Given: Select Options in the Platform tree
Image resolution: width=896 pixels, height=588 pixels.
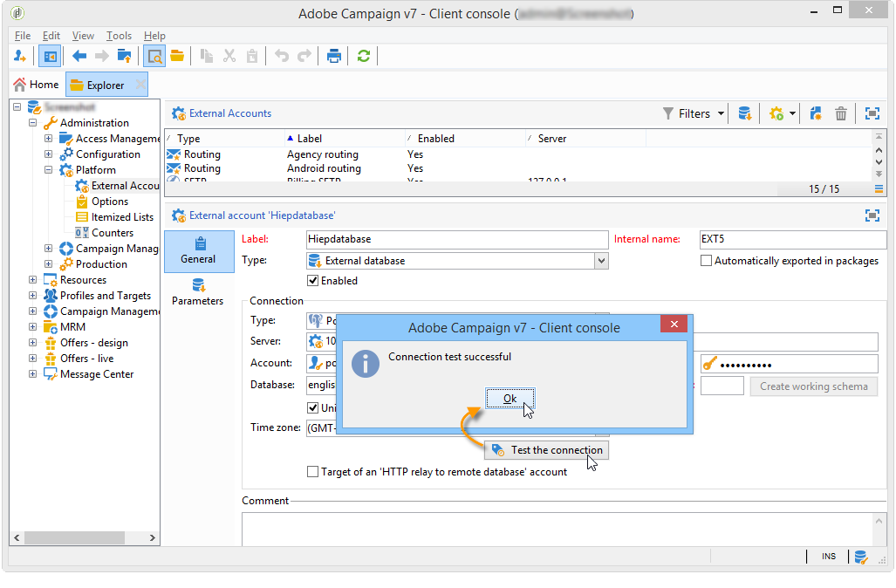Looking at the screenshot, I should click(110, 202).
